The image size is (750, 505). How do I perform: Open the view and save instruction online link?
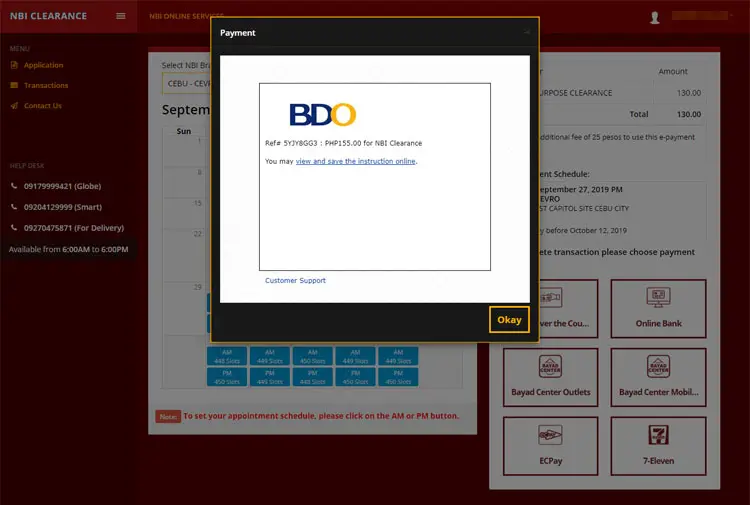coord(355,161)
